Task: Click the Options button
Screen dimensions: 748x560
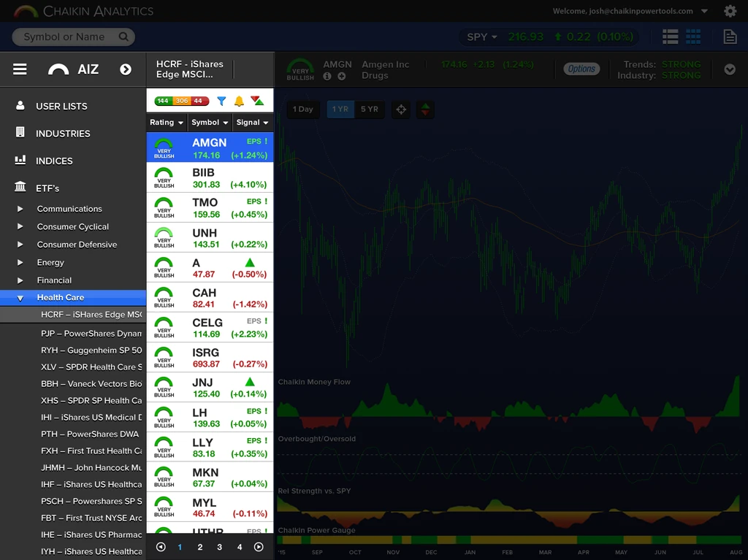Action: (581, 69)
